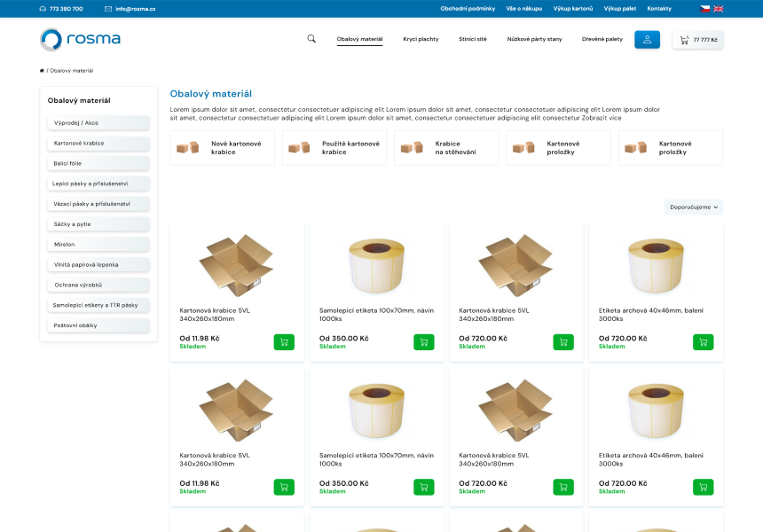Expand the description with Zobrazit více
This screenshot has width=763, height=532.
tap(602, 117)
